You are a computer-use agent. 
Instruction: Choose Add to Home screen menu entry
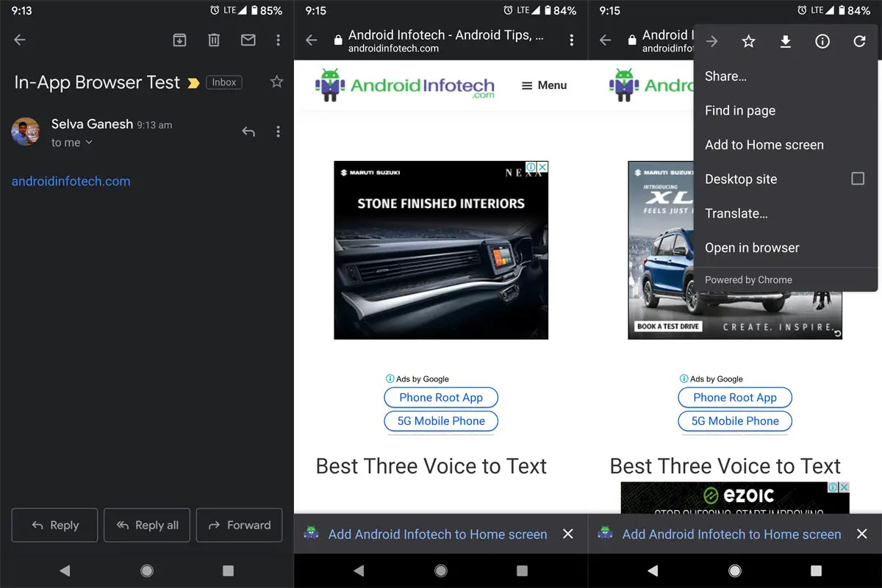pos(786,145)
